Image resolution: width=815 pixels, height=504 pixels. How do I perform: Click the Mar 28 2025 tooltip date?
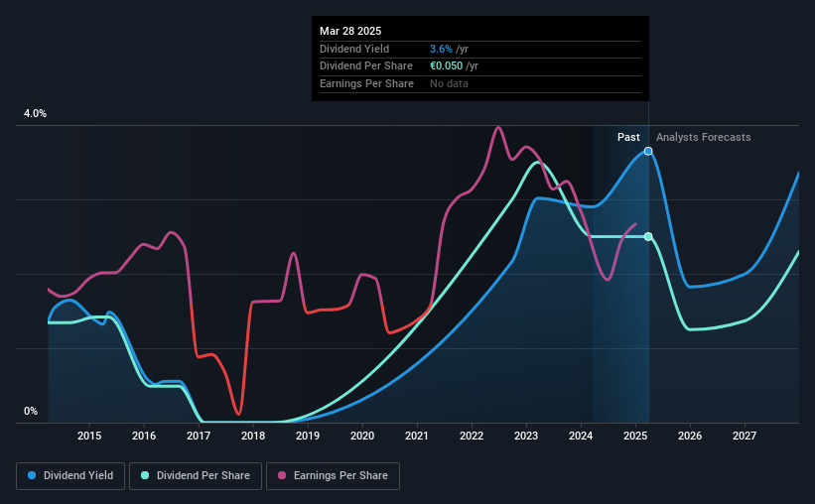pos(350,31)
